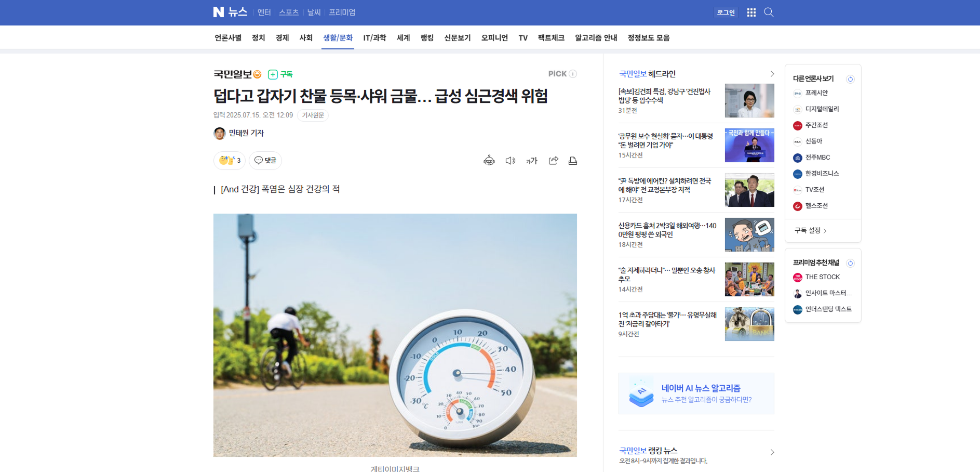The image size is (980, 472).
Task: Refresh the 프리미엄 추천 채널 list
Action: (850, 263)
